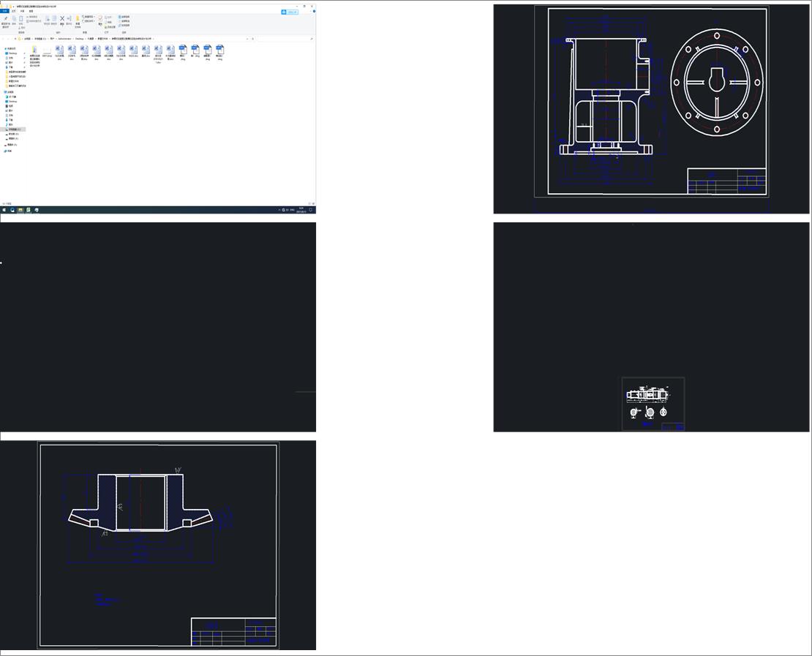Open the notification center icon
812x656 pixels.
pyautogui.click(x=312, y=210)
